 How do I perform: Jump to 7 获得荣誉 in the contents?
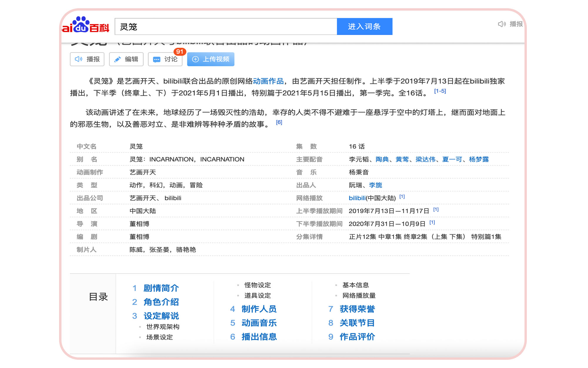(x=352, y=309)
